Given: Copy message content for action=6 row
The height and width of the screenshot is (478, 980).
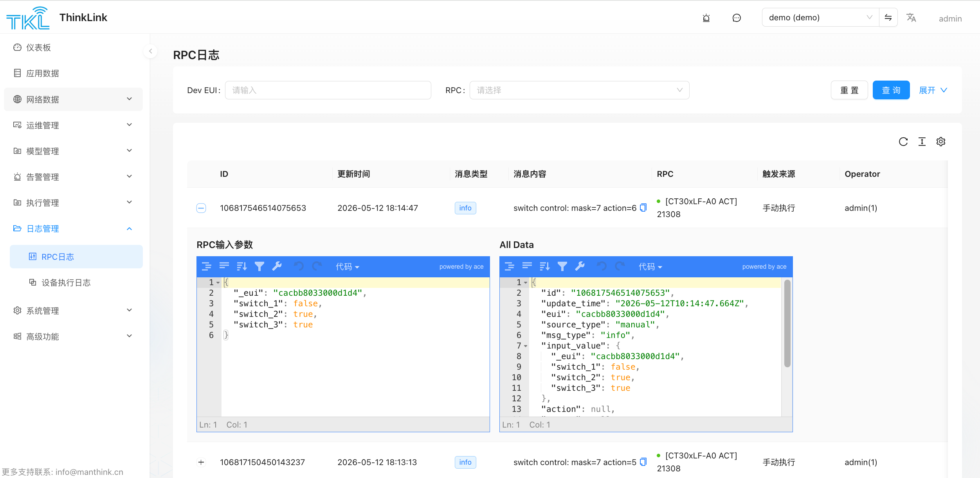Looking at the screenshot, I should 643,208.
